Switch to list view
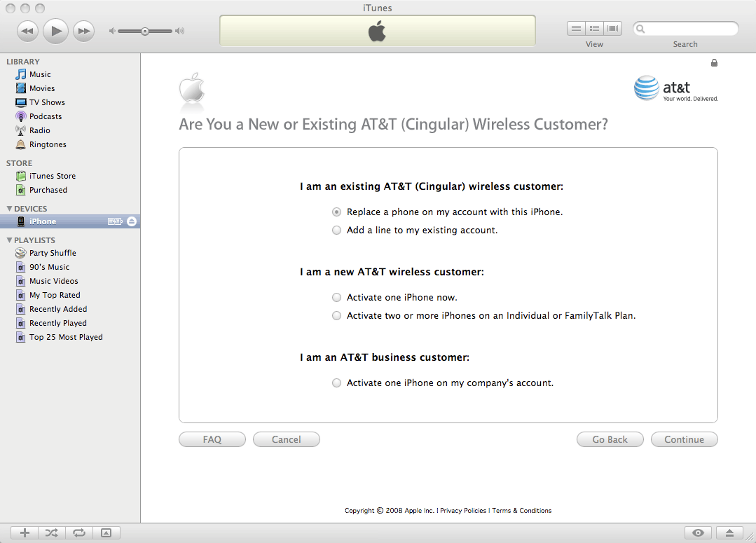 [576, 29]
